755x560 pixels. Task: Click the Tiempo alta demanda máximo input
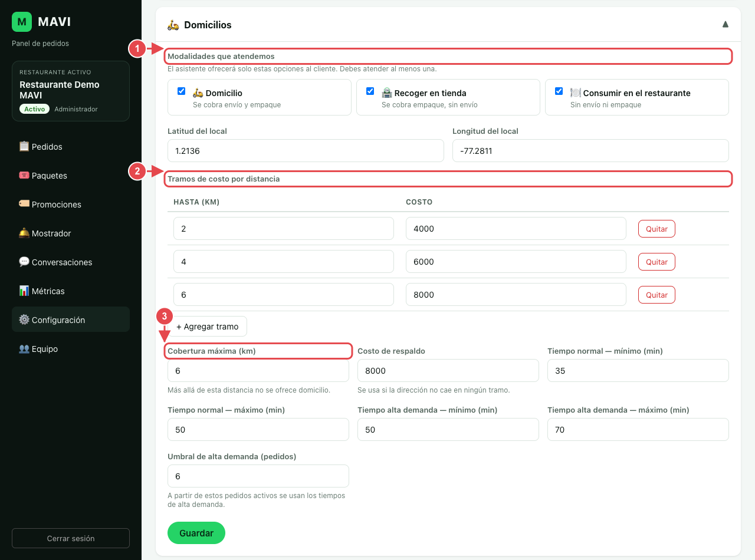[x=638, y=430]
